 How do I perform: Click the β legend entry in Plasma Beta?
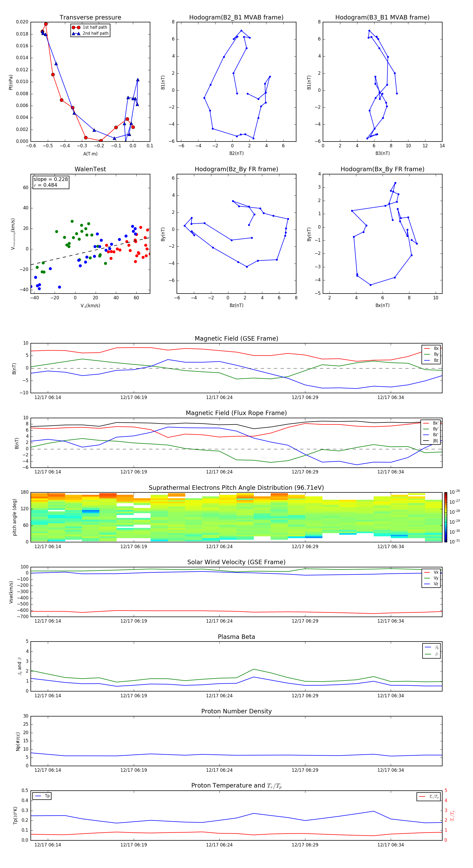(x=431, y=654)
